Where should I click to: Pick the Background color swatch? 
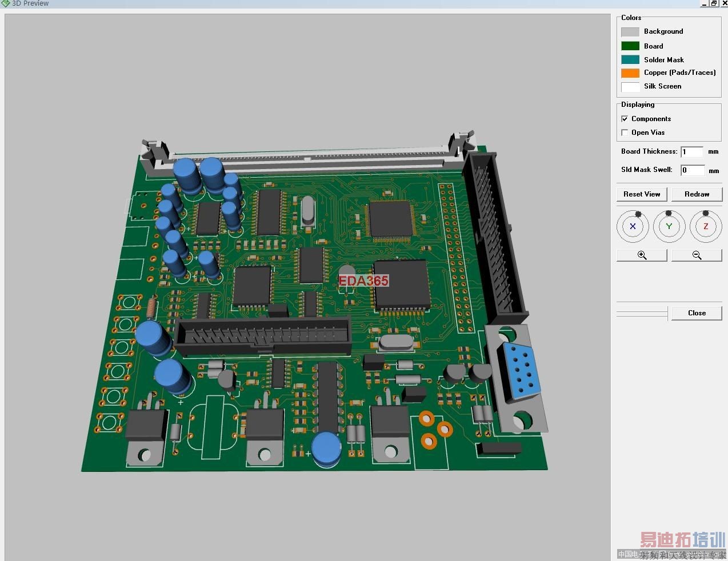pyautogui.click(x=630, y=32)
